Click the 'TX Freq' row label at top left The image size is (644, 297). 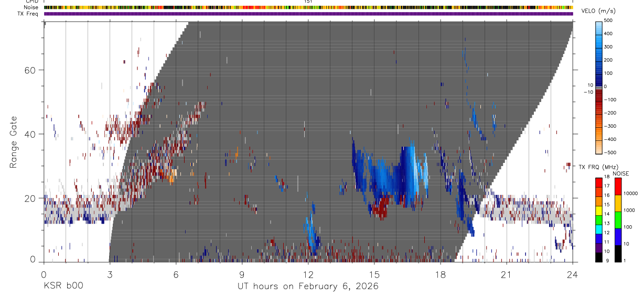(x=28, y=14)
